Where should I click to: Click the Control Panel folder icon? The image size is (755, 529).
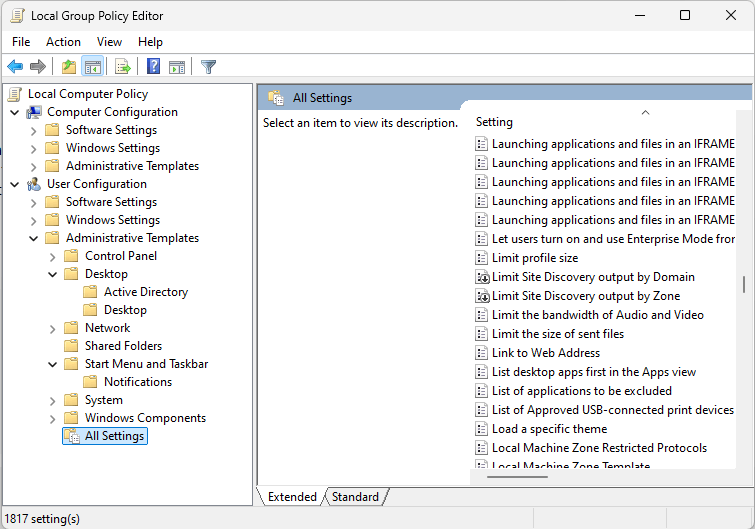click(x=71, y=256)
